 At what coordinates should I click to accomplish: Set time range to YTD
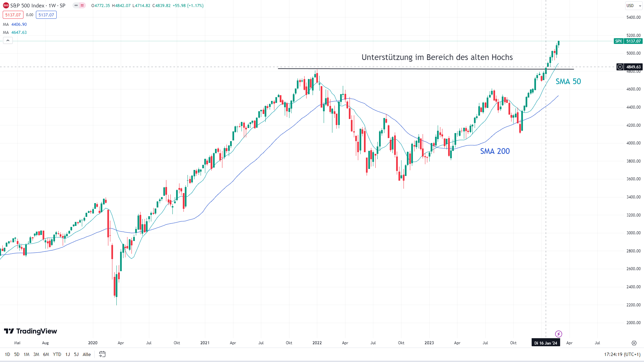point(57,354)
